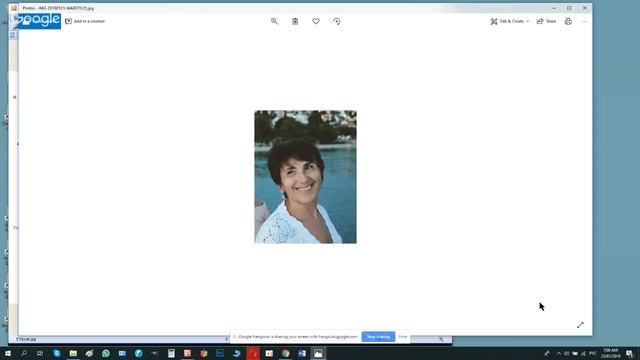Open WhatsApp from the taskbar

[106, 353]
